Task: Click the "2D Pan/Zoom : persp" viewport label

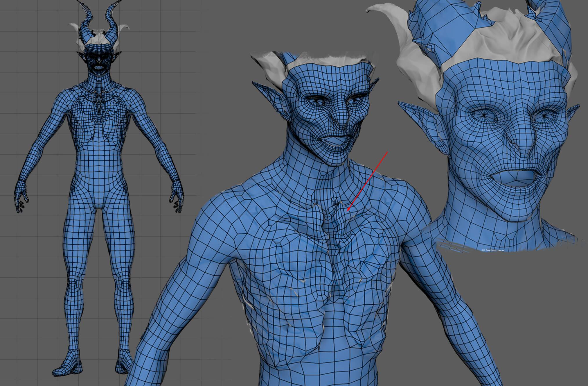Action: tap(493, 250)
